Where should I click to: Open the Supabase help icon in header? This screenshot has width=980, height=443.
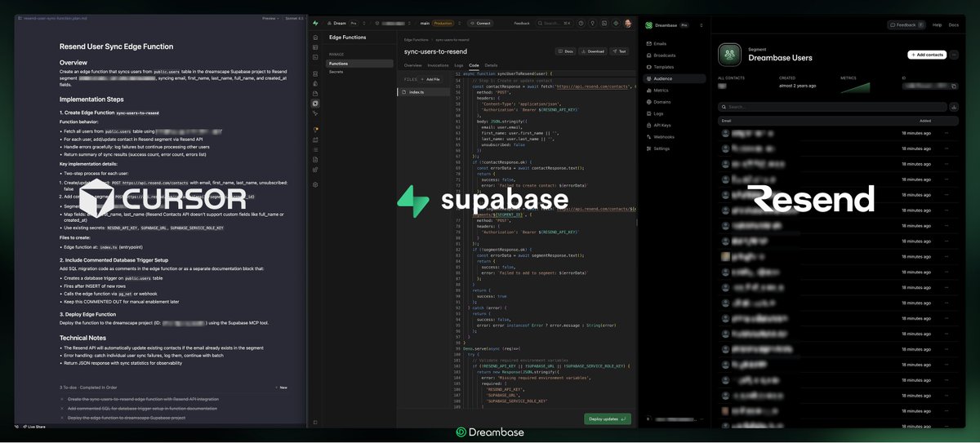[581, 23]
